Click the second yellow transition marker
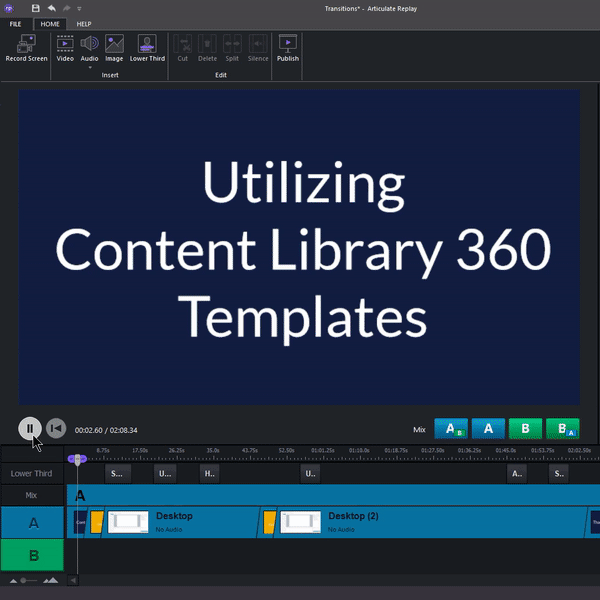Image resolution: width=600 pixels, height=600 pixels. tap(269, 522)
